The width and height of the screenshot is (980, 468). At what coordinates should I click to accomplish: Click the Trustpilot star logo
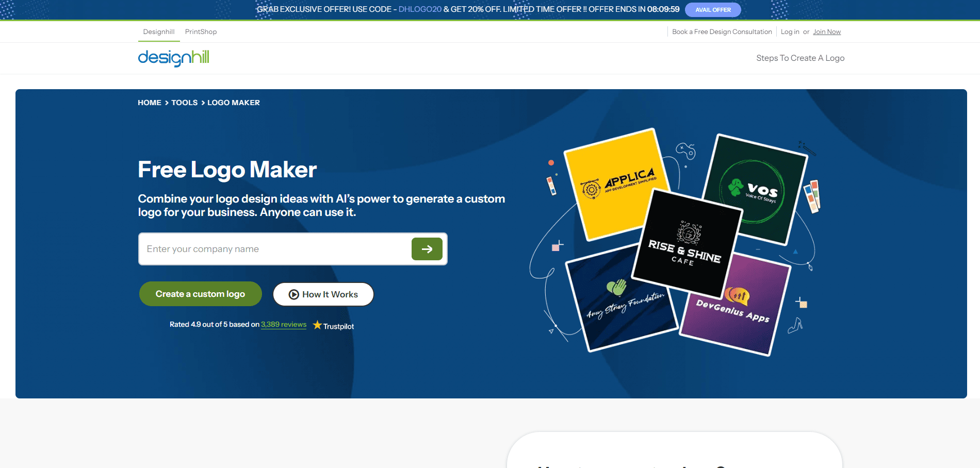click(x=333, y=326)
